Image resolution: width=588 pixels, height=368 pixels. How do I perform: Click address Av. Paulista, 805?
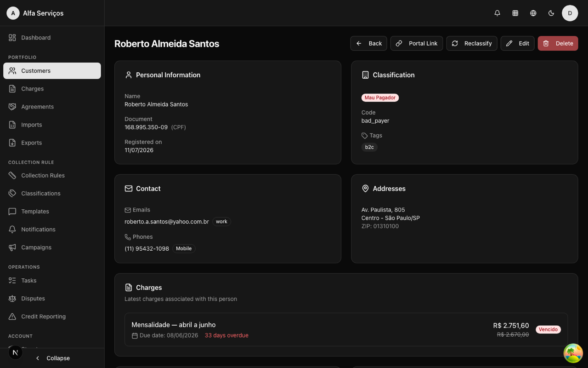[x=383, y=210]
